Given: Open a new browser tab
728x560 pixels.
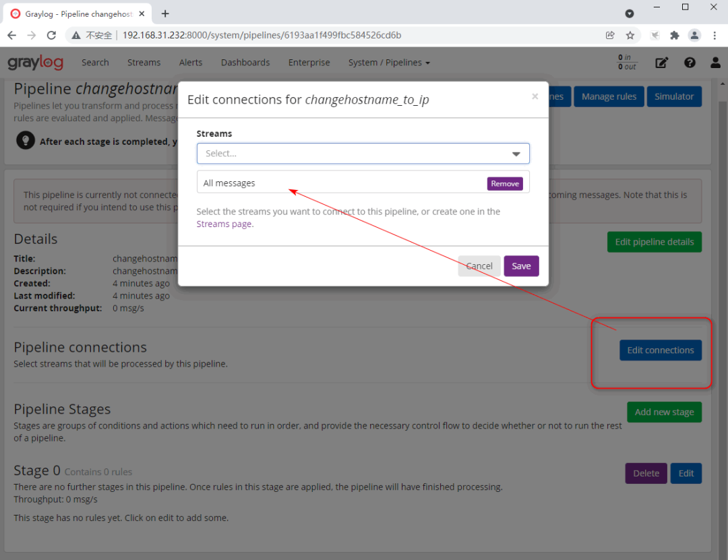Looking at the screenshot, I should coord(165,13).
